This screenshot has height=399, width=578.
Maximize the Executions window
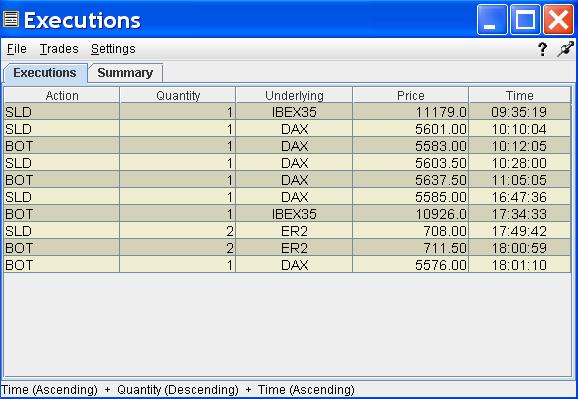pos(525,20)
